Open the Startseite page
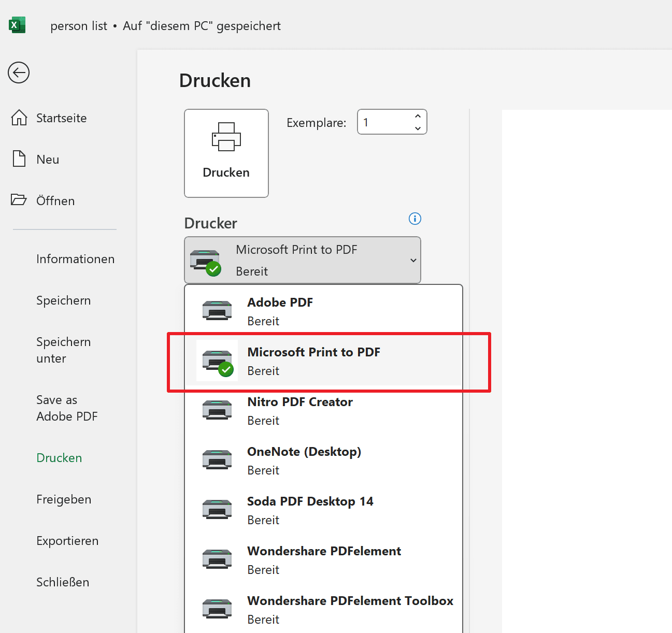672x633 pixels. point(61,118)
